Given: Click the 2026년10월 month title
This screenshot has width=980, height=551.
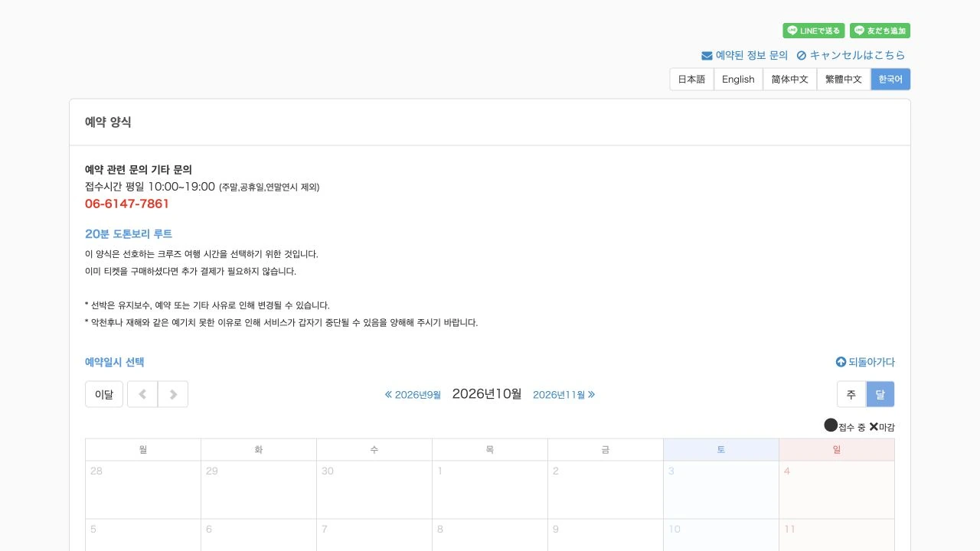Looking at the screenshot, I should click(487, 394).
